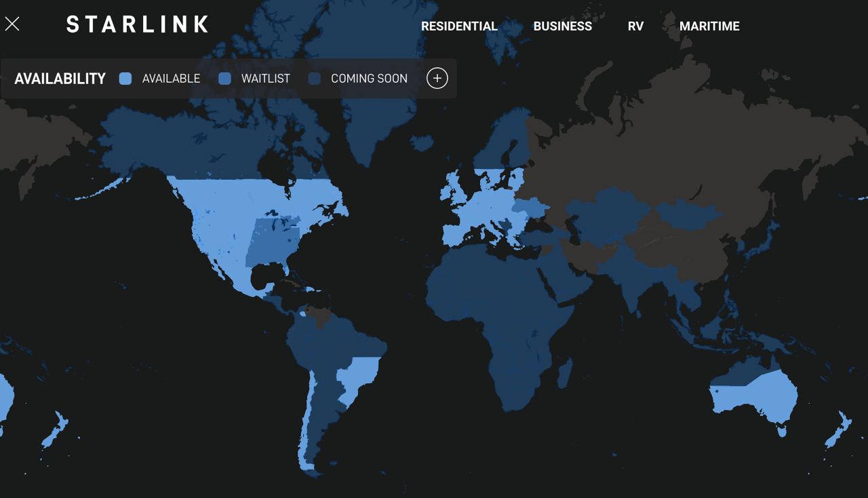Click the Available legend color swatch
Viewport: 868px width, 498px height.
point(125,79)
